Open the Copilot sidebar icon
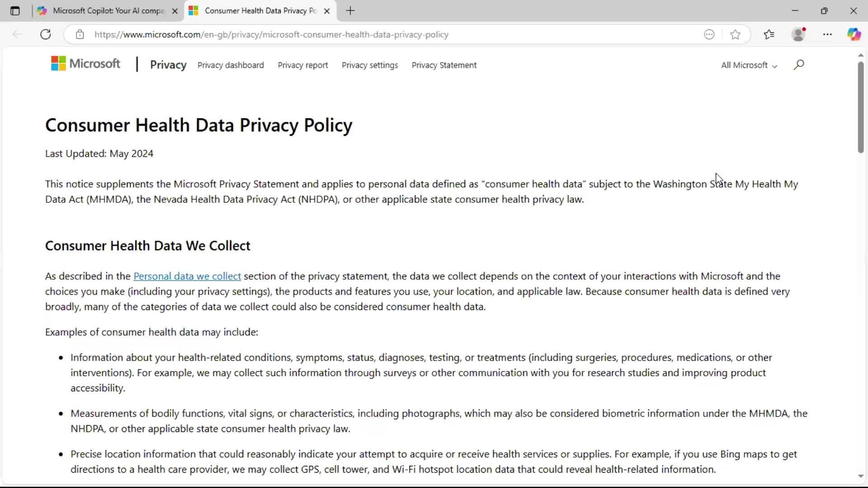The width and height of the screenshot is (868, 488). coord(854,34)
